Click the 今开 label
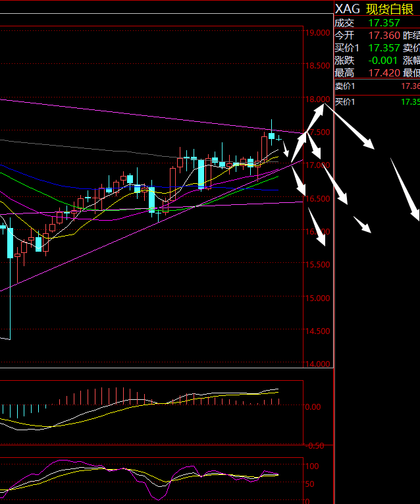This screenshot has width=420, height=504. (x=344, y=36)
